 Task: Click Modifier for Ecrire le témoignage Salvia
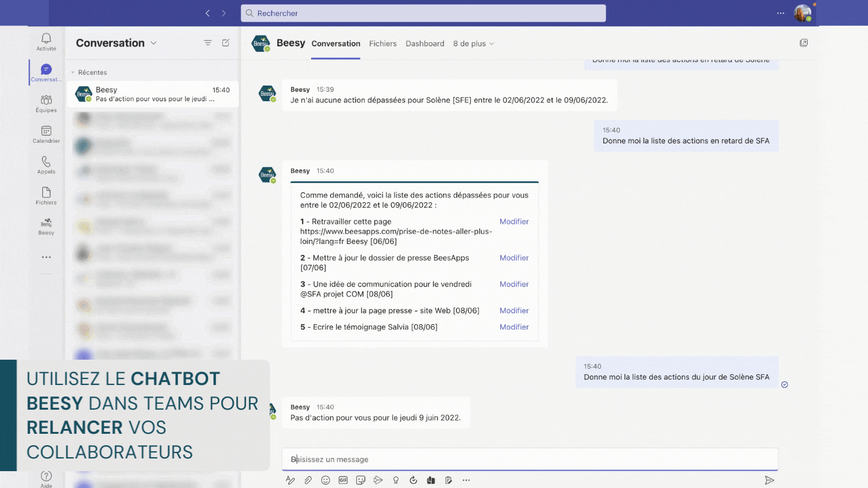pos(514,327)
